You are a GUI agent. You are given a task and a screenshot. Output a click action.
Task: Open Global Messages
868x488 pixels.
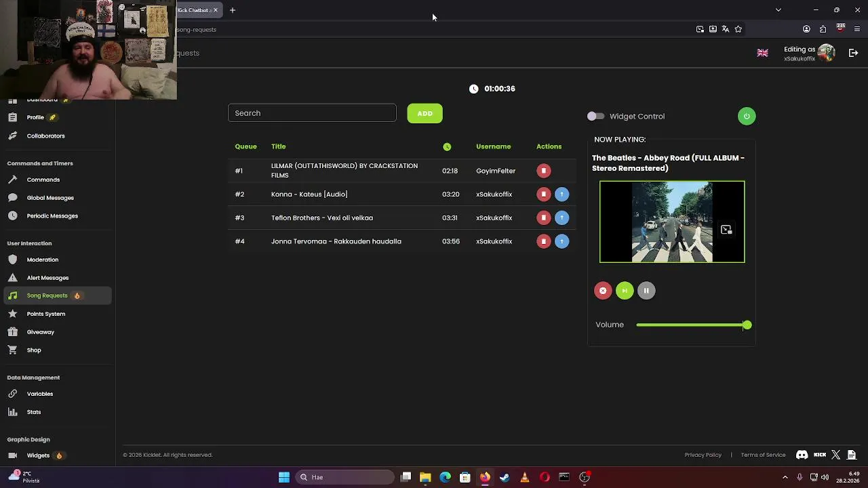pos(50,198)
